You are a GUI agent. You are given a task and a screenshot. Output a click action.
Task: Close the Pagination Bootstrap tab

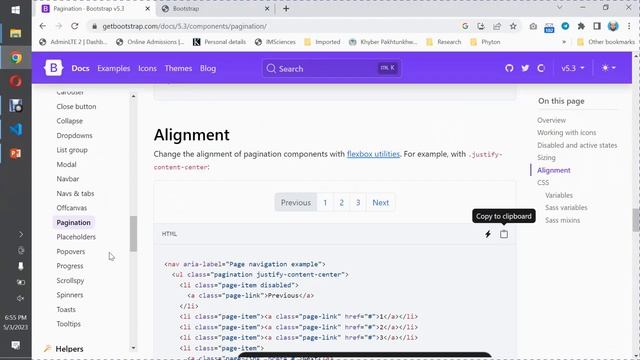coord(148,9)
